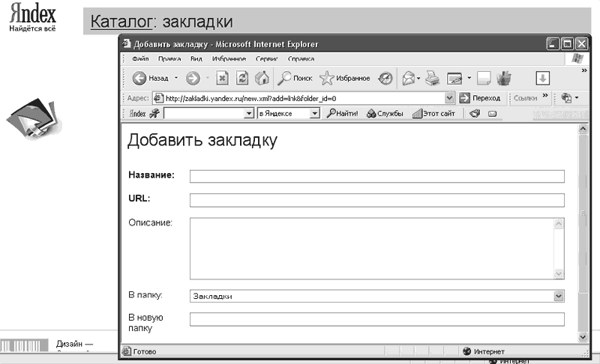Open the Справка menu

coord(301,59)
